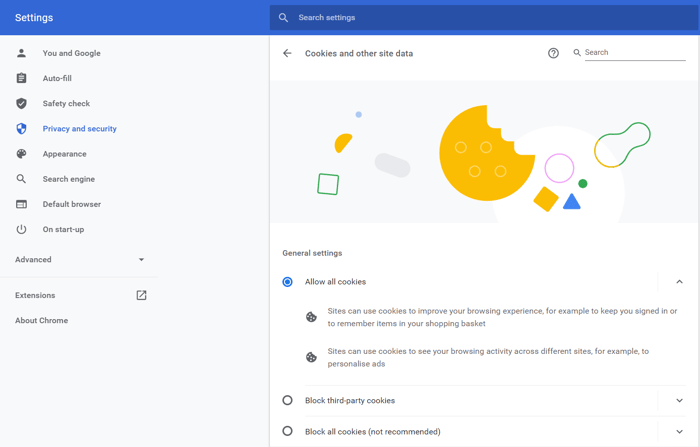700x447 pixels.
Task: Expand Block all cookies details
Action: [x=679, y=432]
